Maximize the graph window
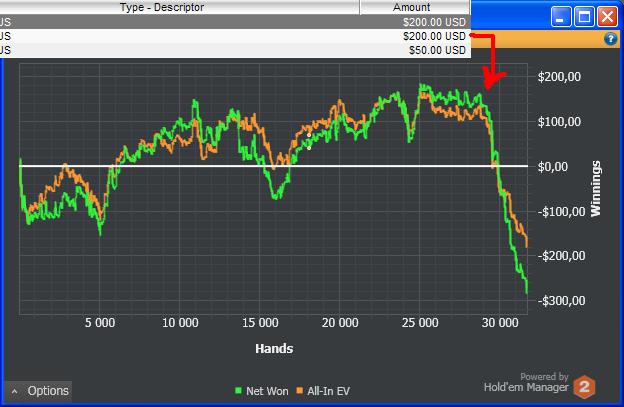Image resolution: width=624 pixels, height=407 pixels. (x=584, y=17)
